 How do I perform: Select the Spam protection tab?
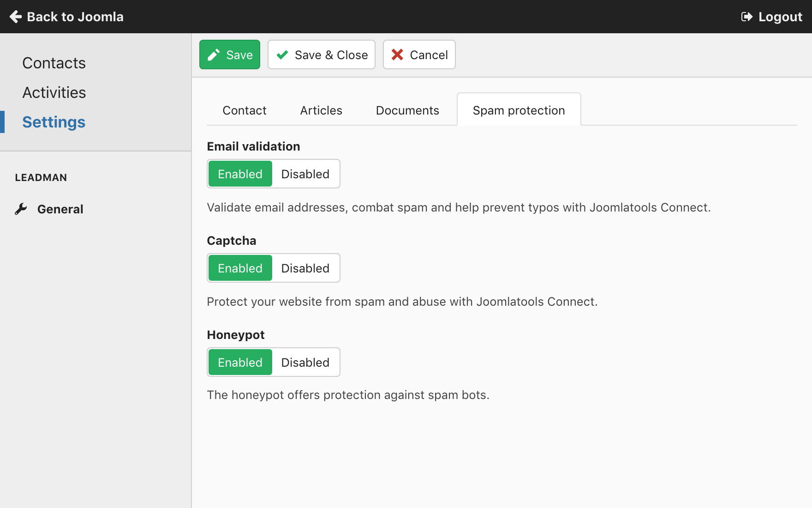pyautogui.click(x=519, y=110)
